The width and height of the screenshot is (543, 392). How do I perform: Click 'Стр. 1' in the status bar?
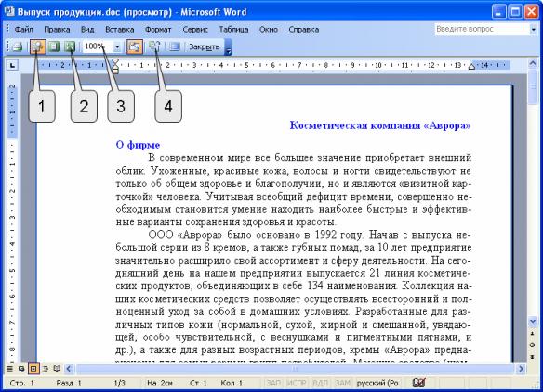[x=21, y=383]
